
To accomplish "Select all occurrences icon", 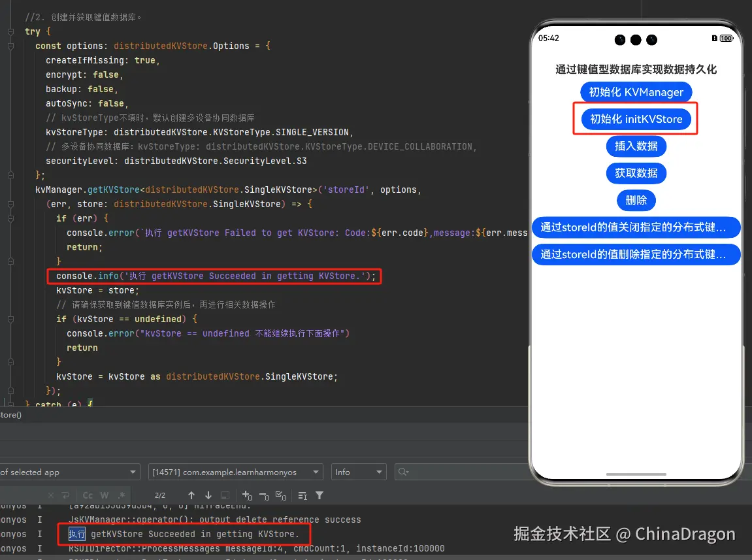I will tap(281, 495).
